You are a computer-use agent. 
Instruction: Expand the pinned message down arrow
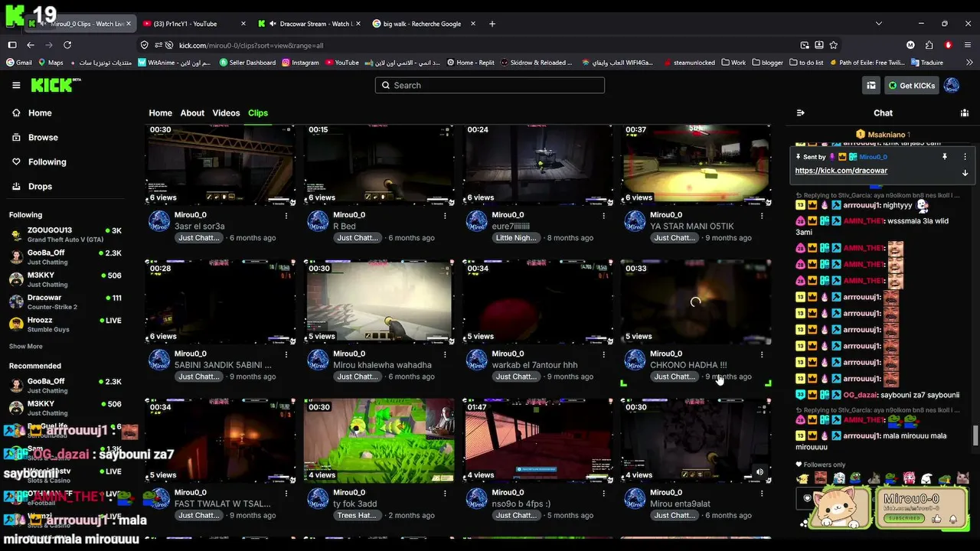pos(965,172)
